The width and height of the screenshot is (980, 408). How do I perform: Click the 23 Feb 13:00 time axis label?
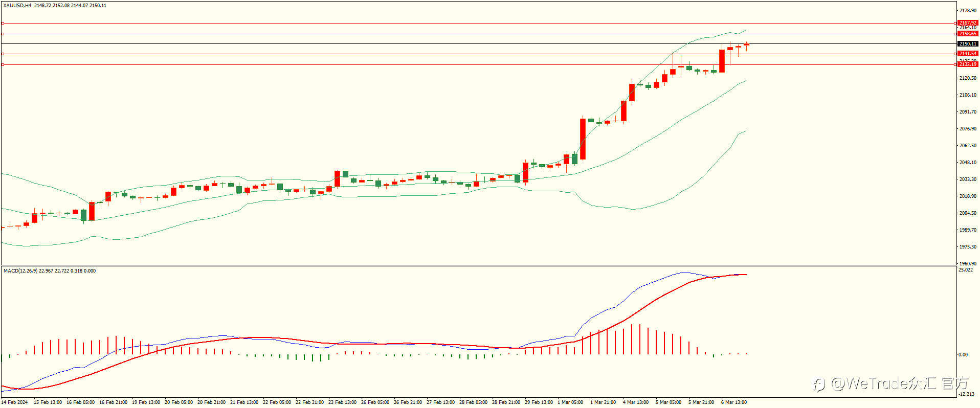point(343,402)
